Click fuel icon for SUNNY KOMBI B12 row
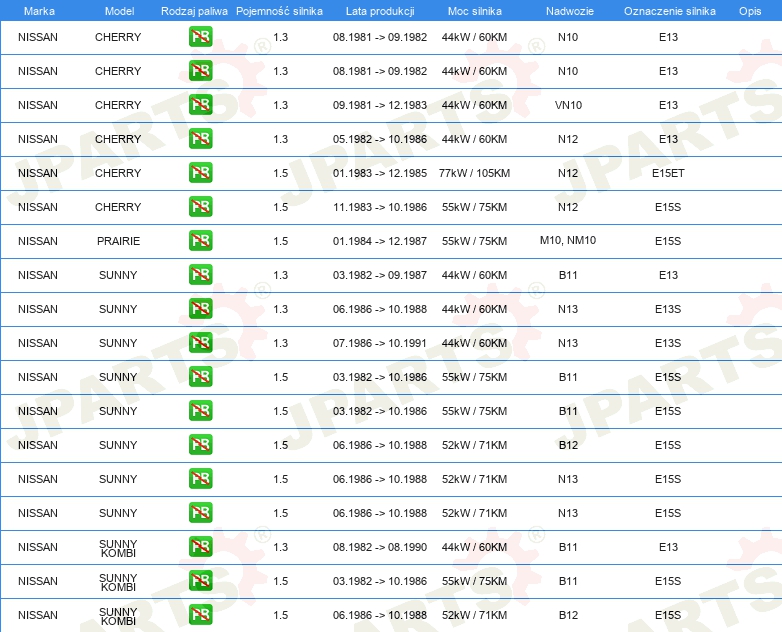The width and height of the screenshot is (782, 632). tap(200, 615)
